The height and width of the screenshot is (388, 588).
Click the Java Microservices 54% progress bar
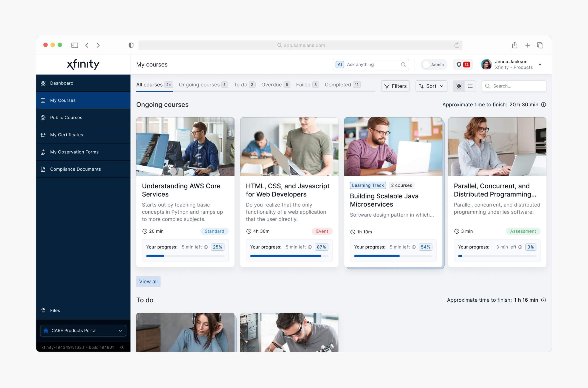click(x=393, y=256)
